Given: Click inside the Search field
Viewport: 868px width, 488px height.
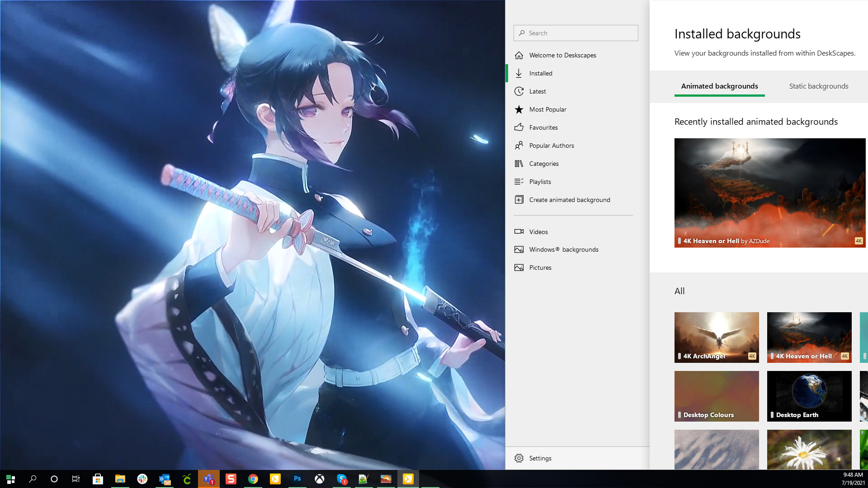Looking at the screenshot, I should pos(575,33).
